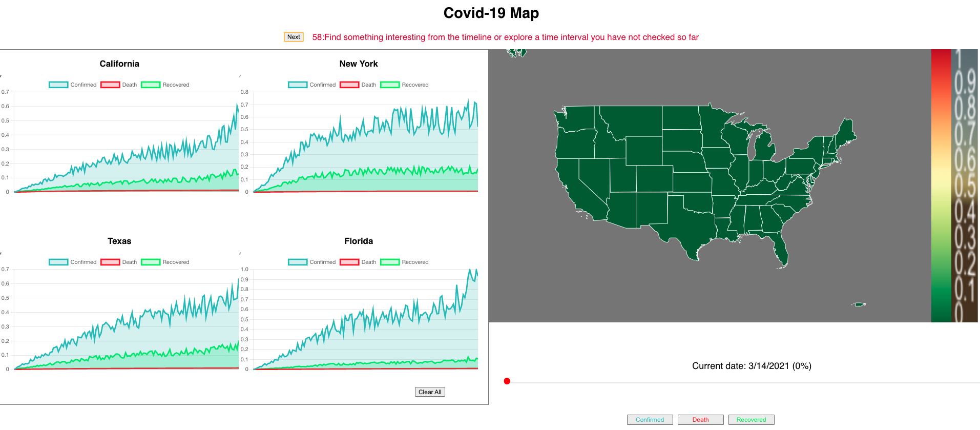Click the "California" chart title
The height and width of the screenshot is (430, 980).
pyautogui.click(x=119, y=64)
